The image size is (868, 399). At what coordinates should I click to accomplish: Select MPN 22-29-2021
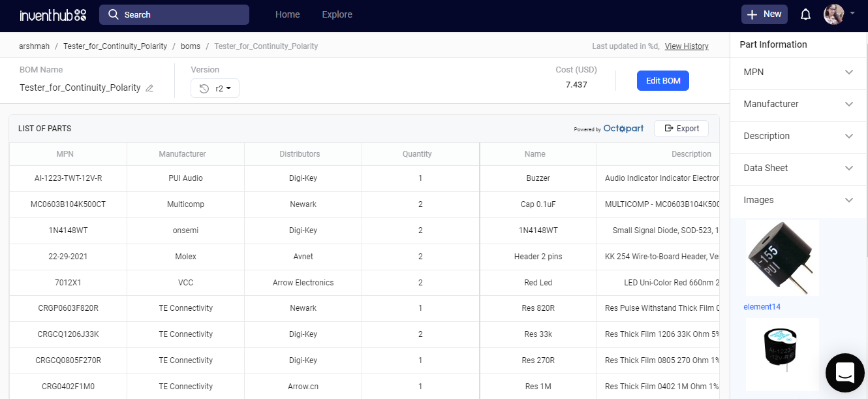pos(68,257)
